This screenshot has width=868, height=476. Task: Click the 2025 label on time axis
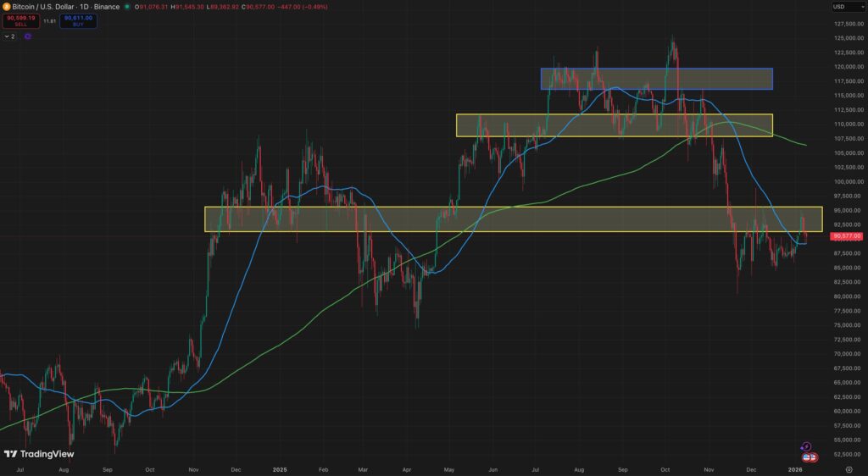[281, 468]
